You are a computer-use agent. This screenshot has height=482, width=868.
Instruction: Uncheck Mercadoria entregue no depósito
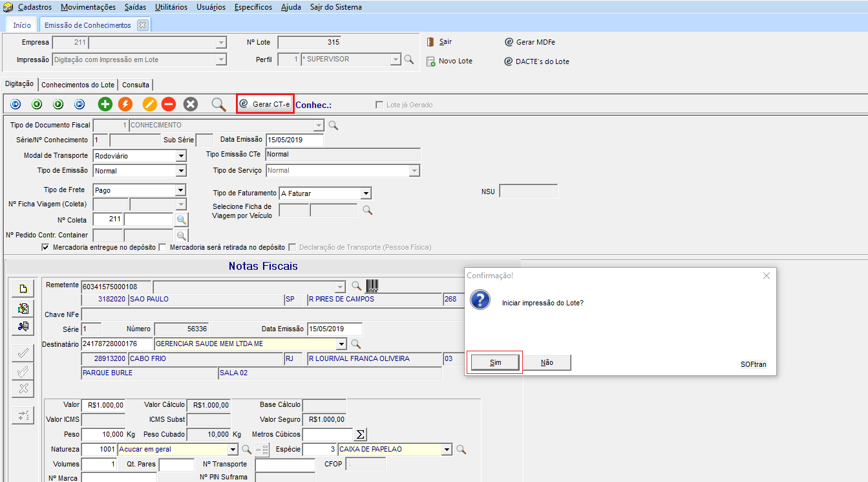(x=45, y=247)
